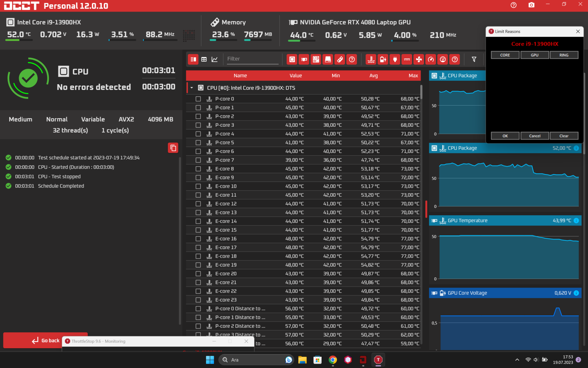588x368 pixels.
Task: Toggle the voltage sensor filter icon
Action: click(383, 59)
